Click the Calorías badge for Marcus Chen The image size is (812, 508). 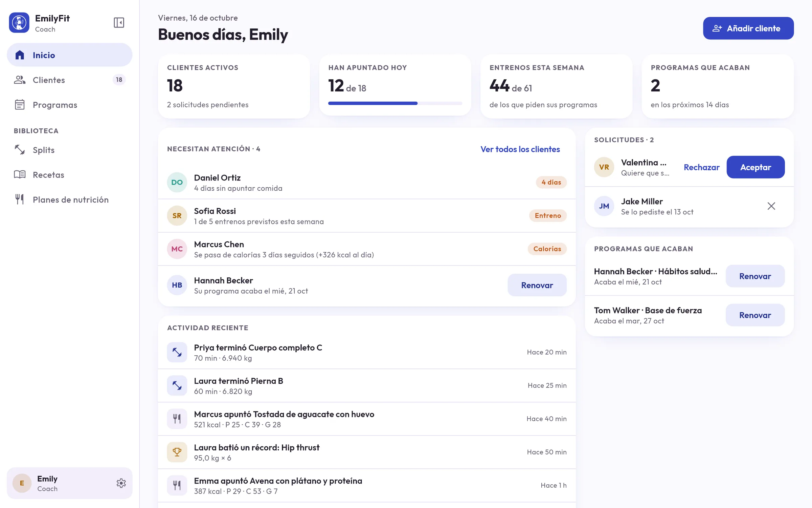547,249
